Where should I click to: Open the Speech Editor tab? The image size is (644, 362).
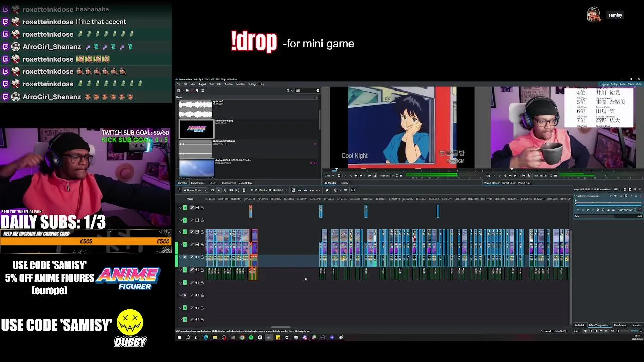click(x=509, y=183)
